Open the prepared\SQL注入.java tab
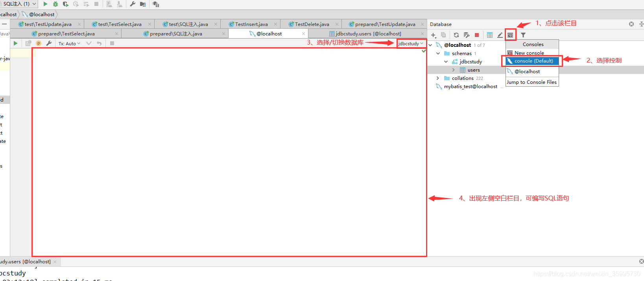The width and height of the screenshot is (644, 281). click(x=176, y=33)
